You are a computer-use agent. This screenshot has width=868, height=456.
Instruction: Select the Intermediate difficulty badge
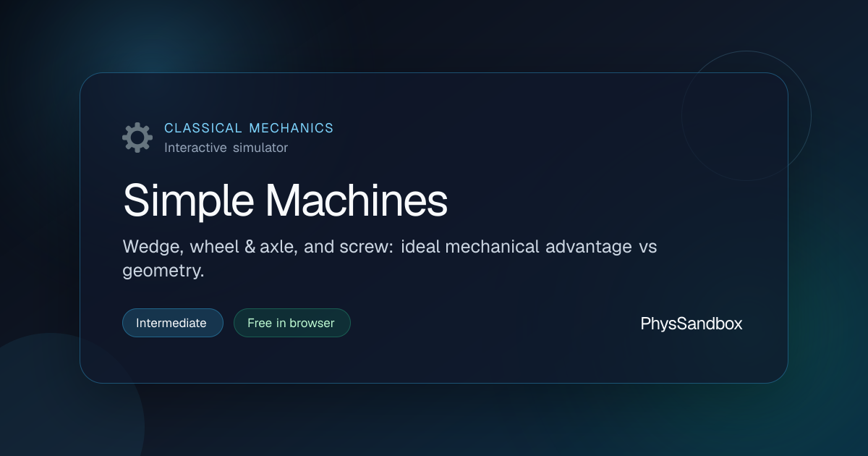click(173, 323)
